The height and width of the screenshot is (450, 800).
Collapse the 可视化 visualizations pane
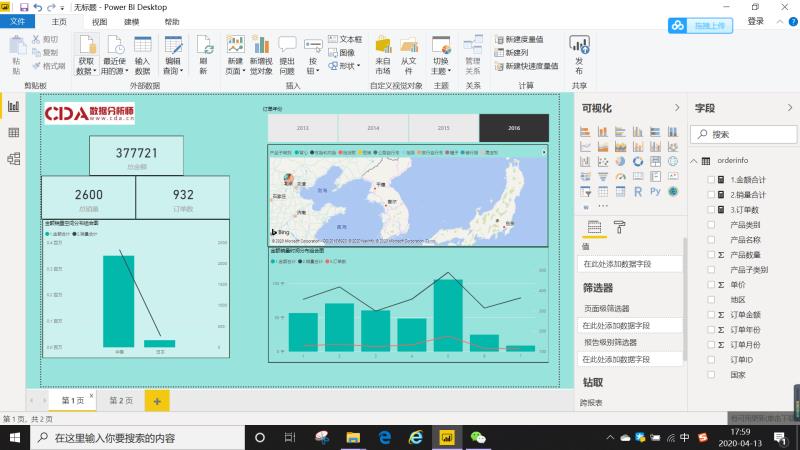(677, 108)
